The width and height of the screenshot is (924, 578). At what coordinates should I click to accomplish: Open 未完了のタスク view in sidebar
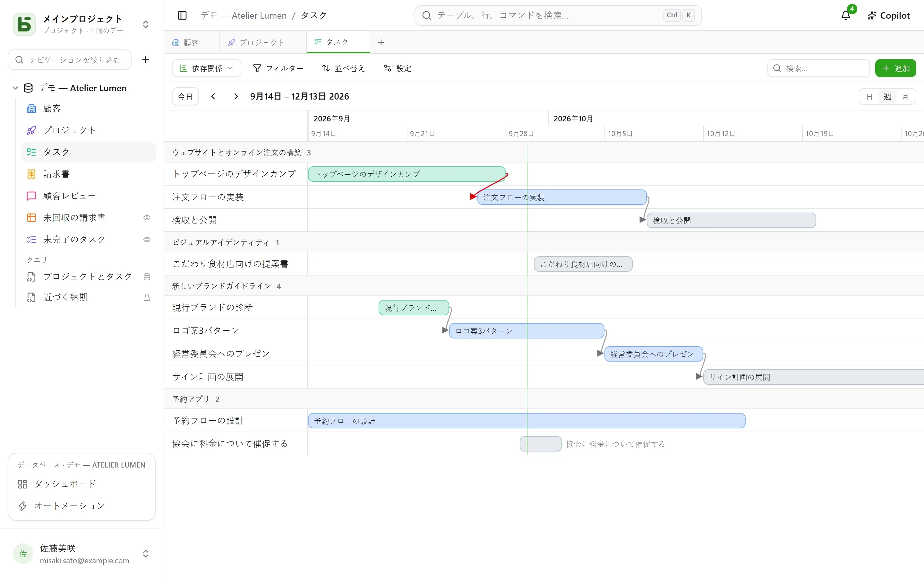[x=88, y=239]
